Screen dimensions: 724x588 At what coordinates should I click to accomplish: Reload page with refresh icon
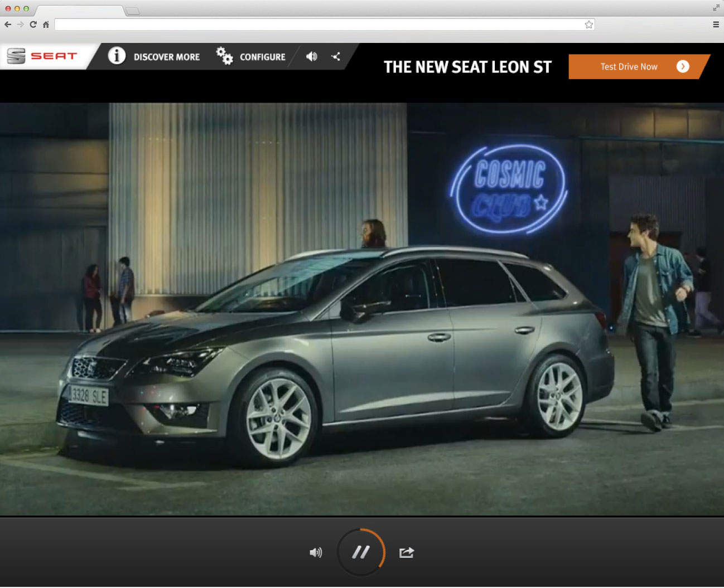pos(33,25)
